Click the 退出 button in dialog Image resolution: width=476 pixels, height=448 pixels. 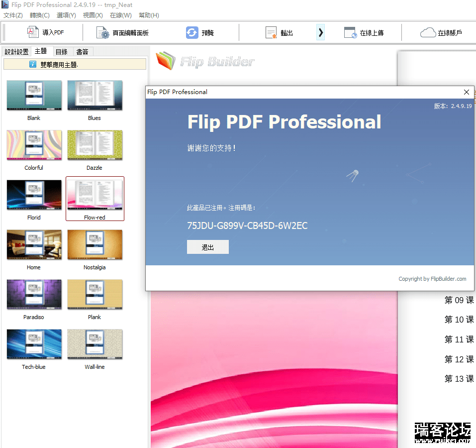pyautogui.click(x=207, y=247)
